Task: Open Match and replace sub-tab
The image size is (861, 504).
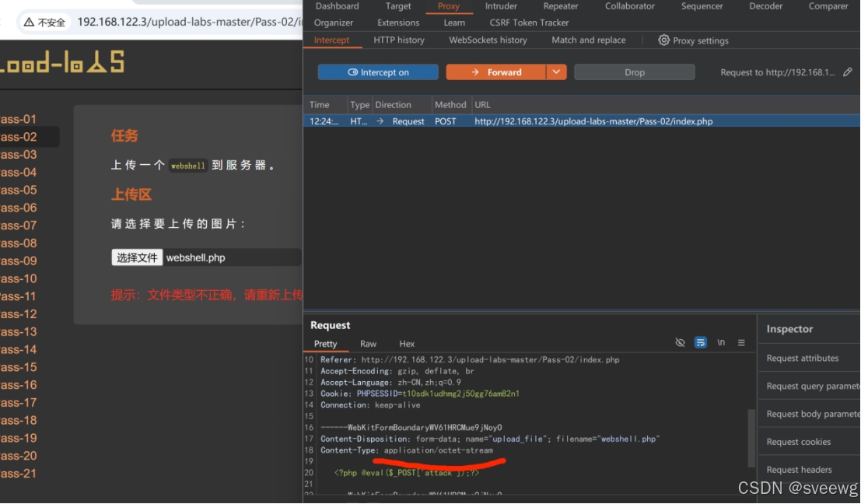Action: pos(588,40)
